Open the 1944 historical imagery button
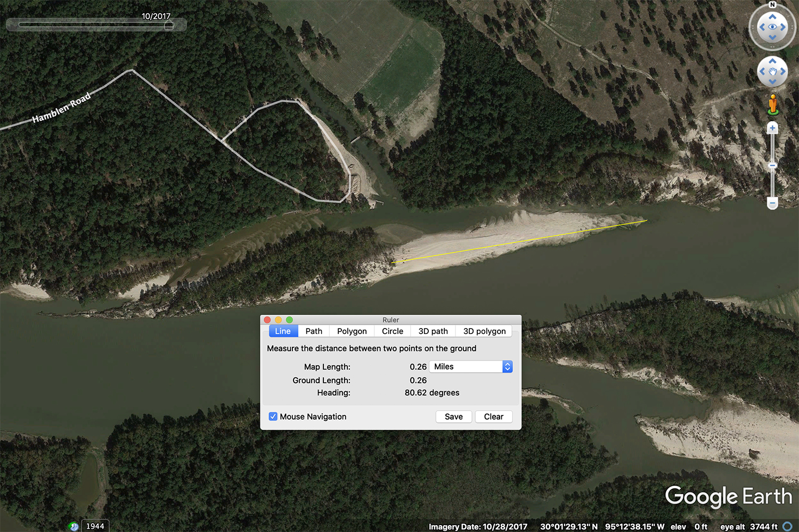This screenshot has height=532, width=799. [95, 526]
